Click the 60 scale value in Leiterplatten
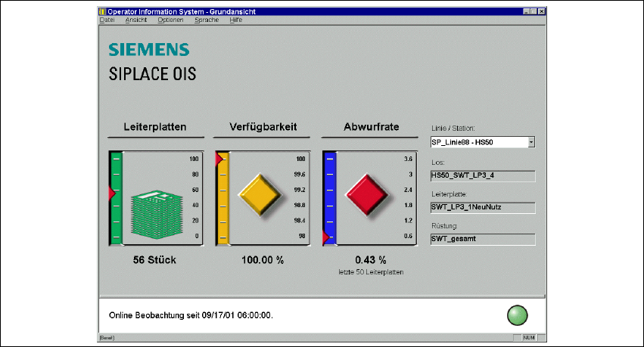The image size is (644, 347). pyautogui.click(x=195, y=190)
